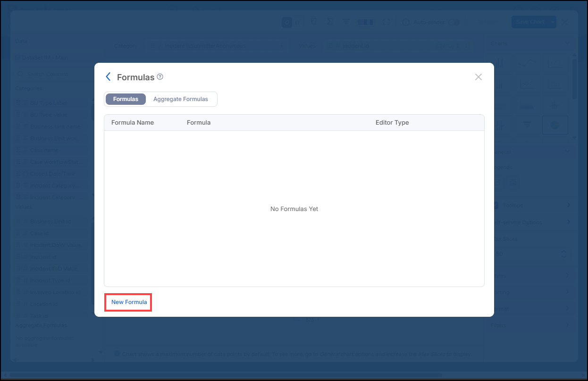Go back using the Formulas back arrow

109,77
